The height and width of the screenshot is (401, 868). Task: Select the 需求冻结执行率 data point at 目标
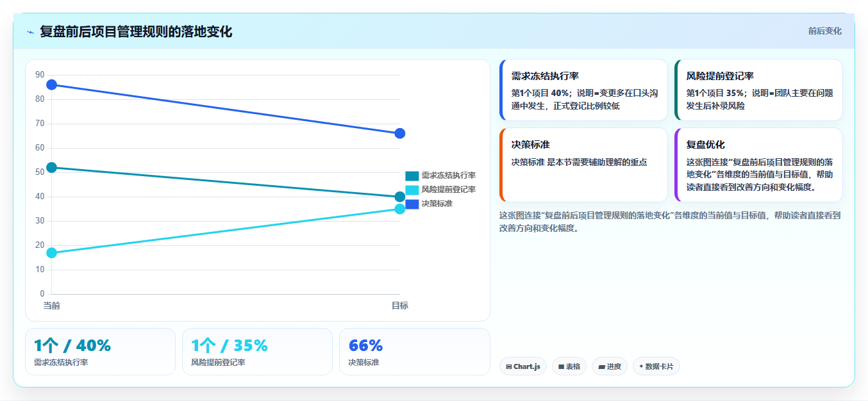click(x=400, y=197)
